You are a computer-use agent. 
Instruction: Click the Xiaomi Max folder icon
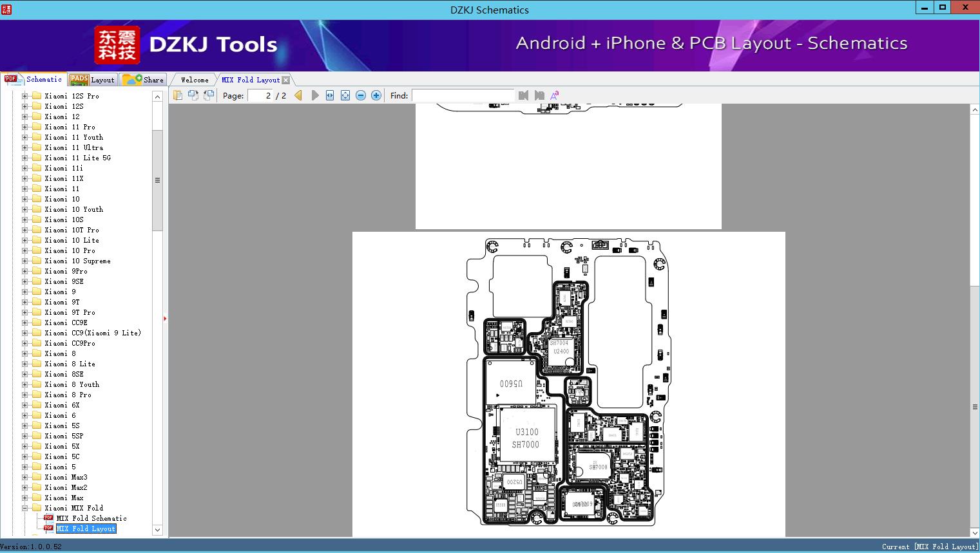[37, 498]
